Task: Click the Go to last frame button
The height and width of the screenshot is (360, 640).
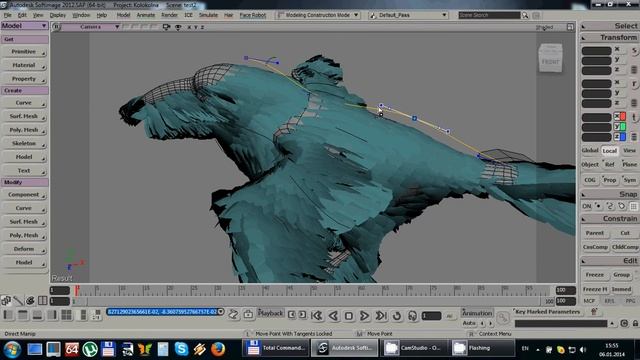Action: [x=381, y=316]
